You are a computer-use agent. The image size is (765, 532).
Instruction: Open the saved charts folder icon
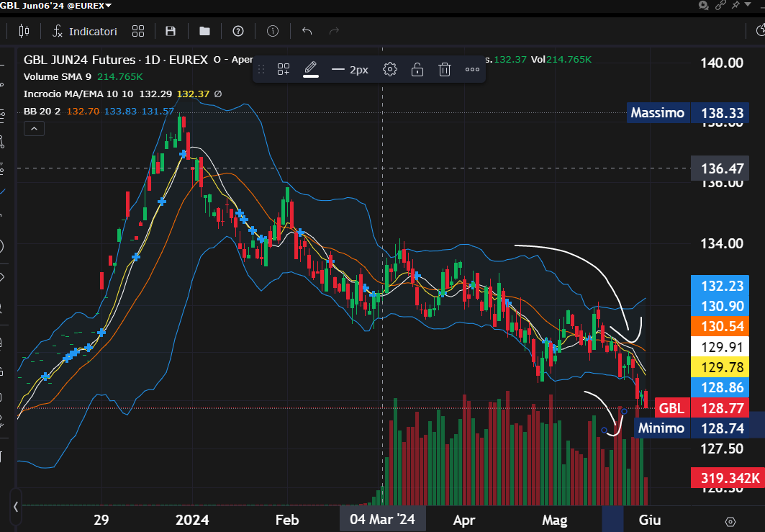click(x=205, y=31)
